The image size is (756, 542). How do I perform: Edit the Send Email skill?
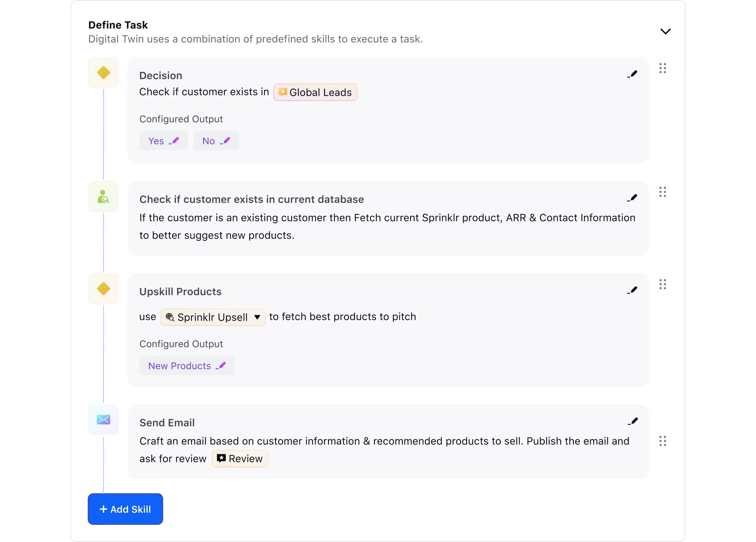[x=632, y=421]
